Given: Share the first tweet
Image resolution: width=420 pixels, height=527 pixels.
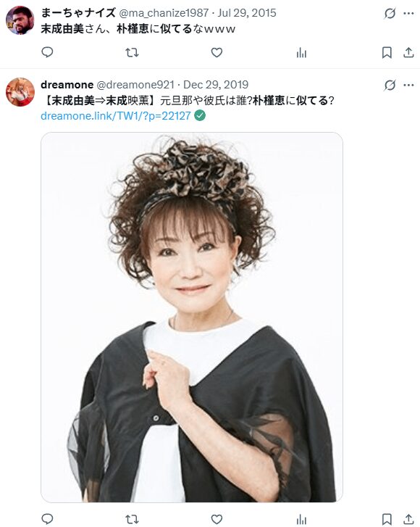Looking at the screenshot, I should click(x=408, y=52).
